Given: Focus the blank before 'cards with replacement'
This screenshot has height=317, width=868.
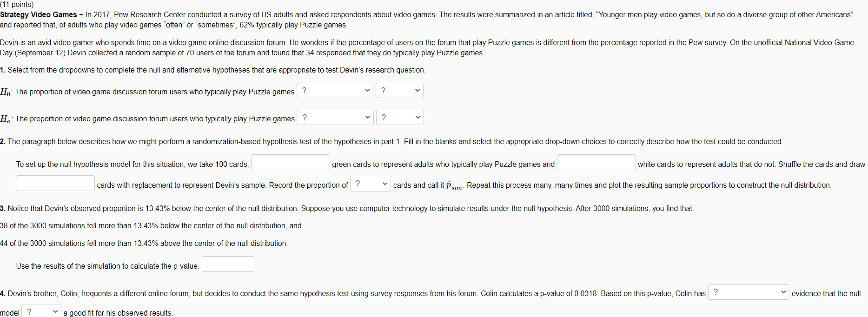Looking at the screenshot, I should (55, 183).
